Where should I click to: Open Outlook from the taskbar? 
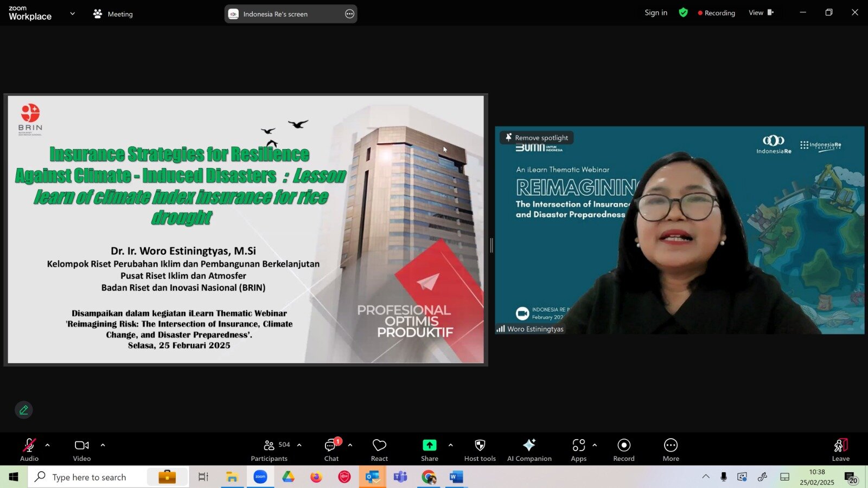(372, 477)
